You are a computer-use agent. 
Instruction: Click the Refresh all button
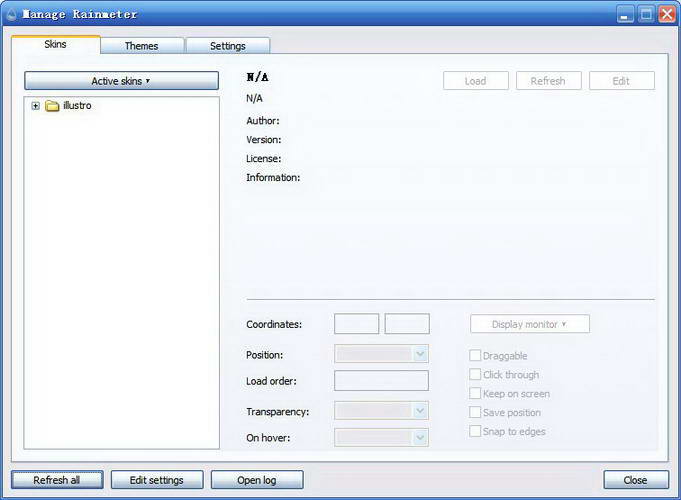click(x=57, y=480)
